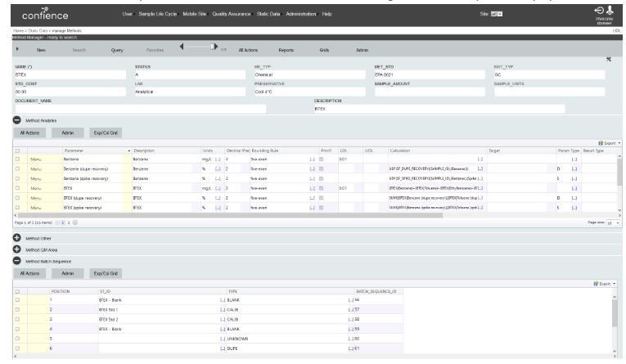Tick checkbox for BTEX - Blank position 1

pos(17,301)
